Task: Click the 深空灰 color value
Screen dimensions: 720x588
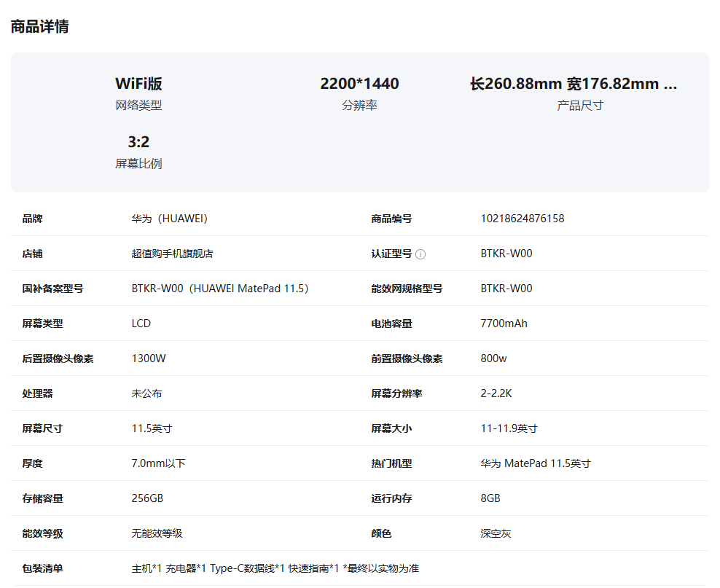Action: [x=496, y=533]
